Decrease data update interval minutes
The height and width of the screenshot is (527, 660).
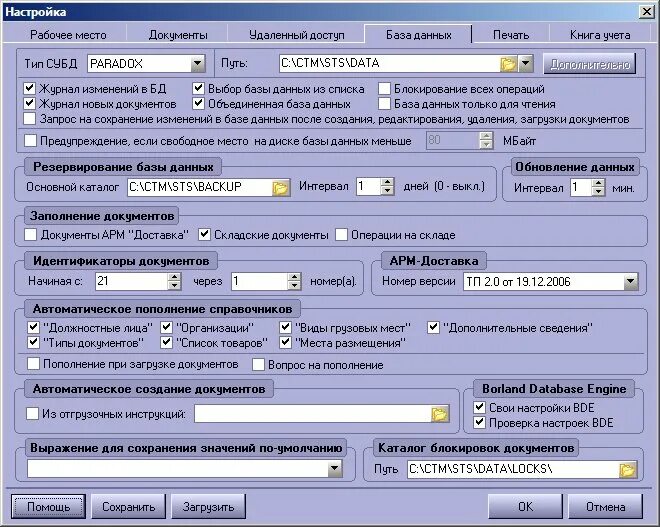click(598, 192)
